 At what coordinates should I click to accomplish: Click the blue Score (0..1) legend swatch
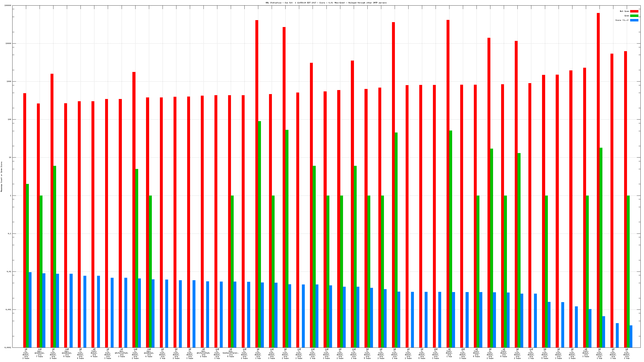[x=634, y=20]
